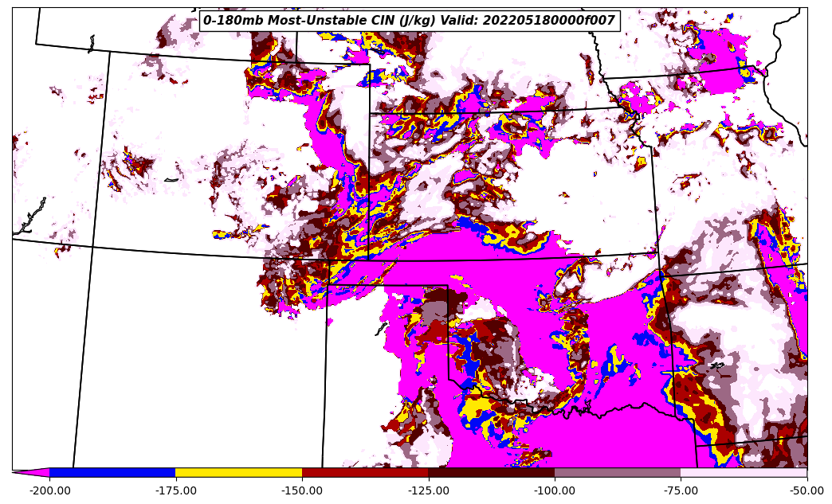The width and height of the screenshot is (832, 504).
Task: Select the -150.00 colorbar tick label
Action: (302, 490)
